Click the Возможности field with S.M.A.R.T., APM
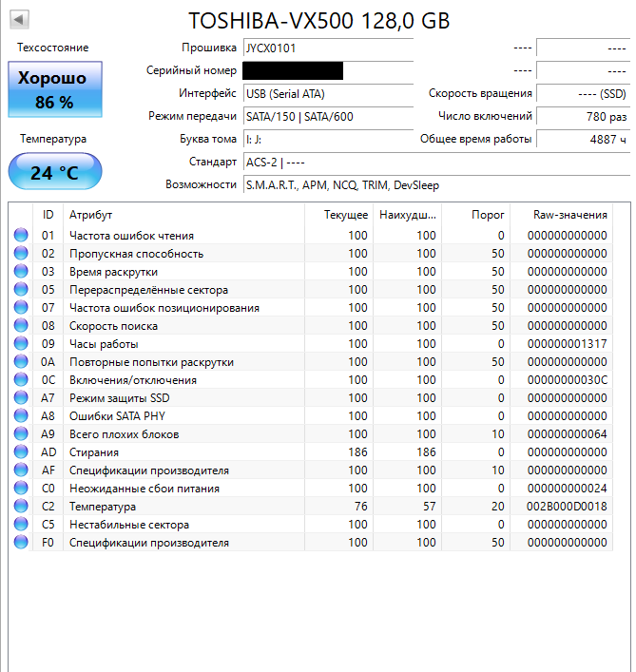The width and height of the screenshot is (636, 672). click(x=436, y=184)
